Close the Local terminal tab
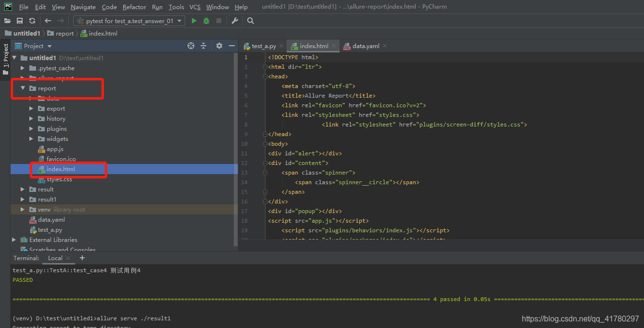644x328 pixels. coord(68,258)
